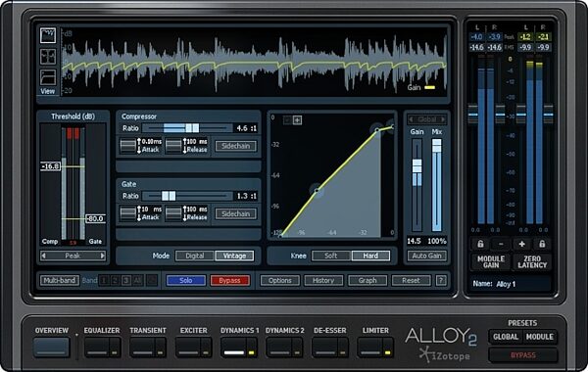Click the Compressor Sidechain button

coord(236,146)
